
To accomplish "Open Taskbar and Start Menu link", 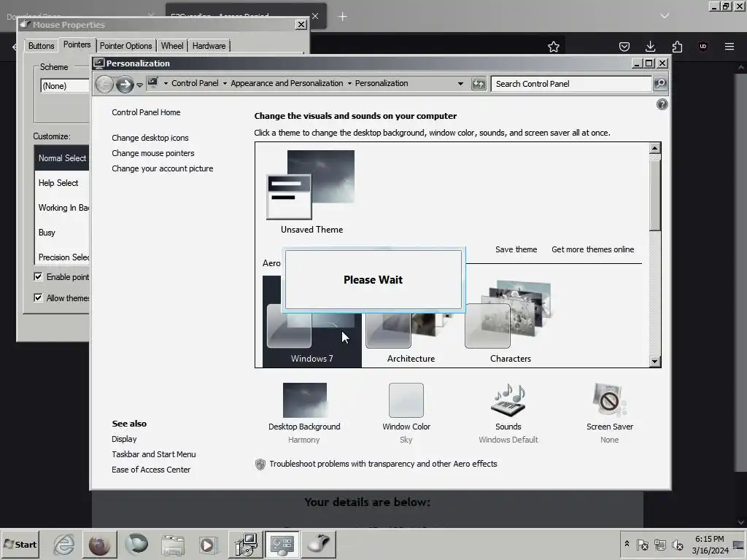I will [153, 454].
